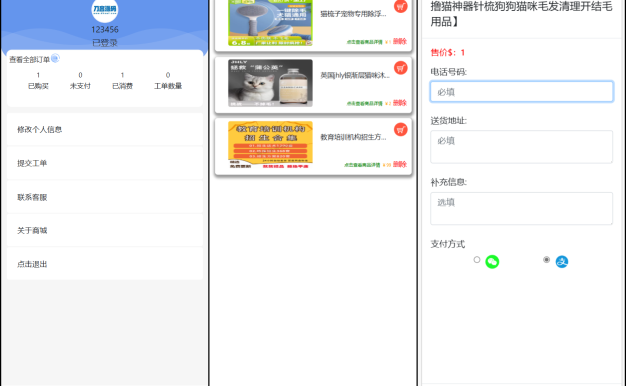Open 关于商城 menu entry

[105, 230]
